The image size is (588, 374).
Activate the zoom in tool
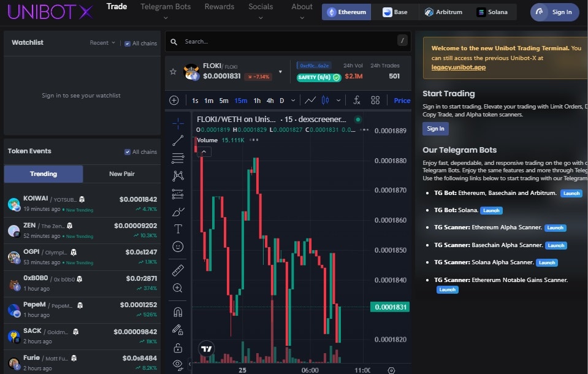click(178, 288)
